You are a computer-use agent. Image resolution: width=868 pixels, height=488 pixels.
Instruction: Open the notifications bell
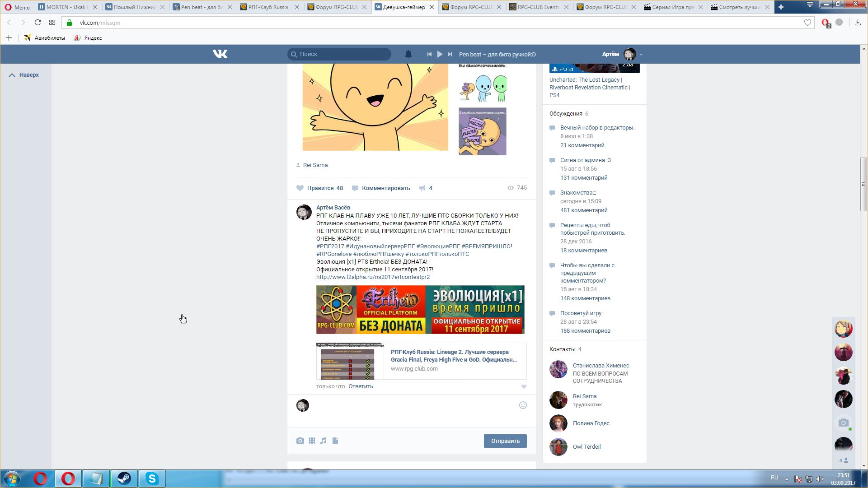pyautogui.click(x=408, y=54)
